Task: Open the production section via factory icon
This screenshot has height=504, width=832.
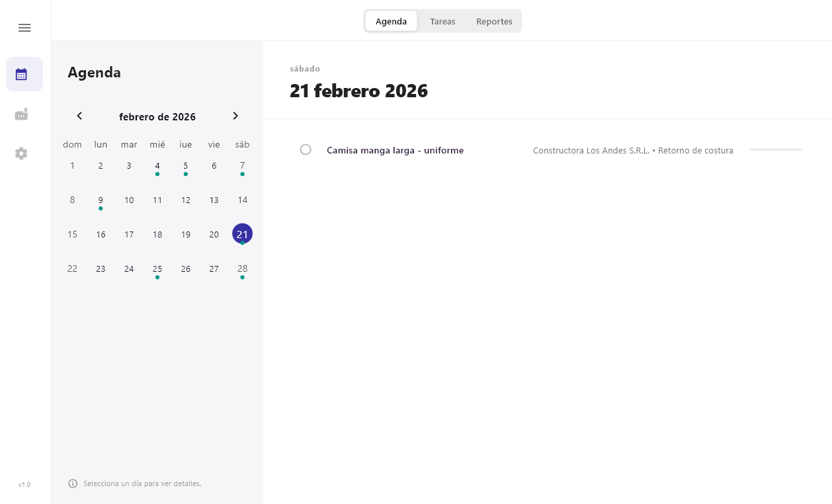Action: point(21,114)
